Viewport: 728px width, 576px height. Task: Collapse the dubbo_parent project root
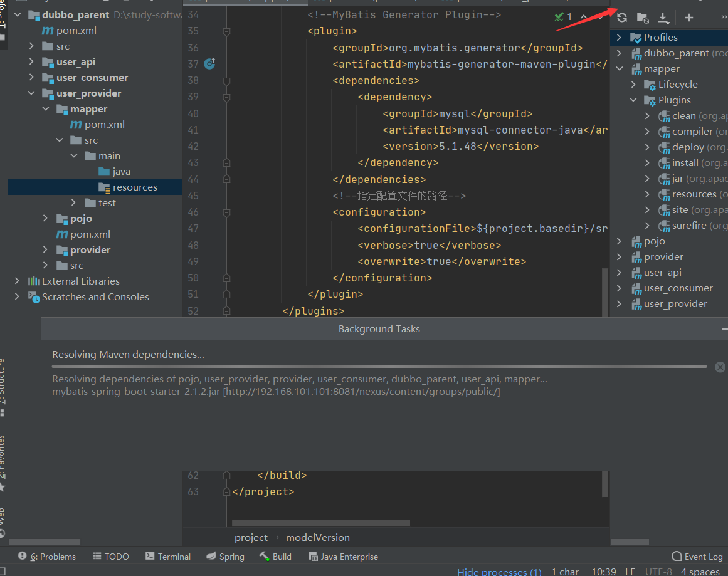coord(18,15)
